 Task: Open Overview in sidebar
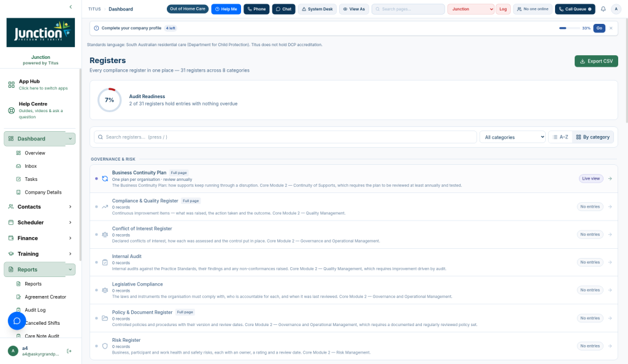tap(35, 153)
